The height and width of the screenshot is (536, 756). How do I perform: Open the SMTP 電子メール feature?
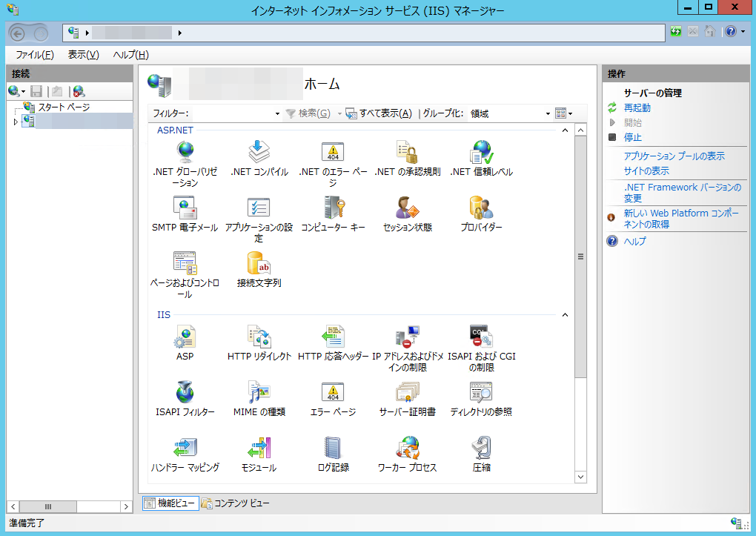coord(185,208)
